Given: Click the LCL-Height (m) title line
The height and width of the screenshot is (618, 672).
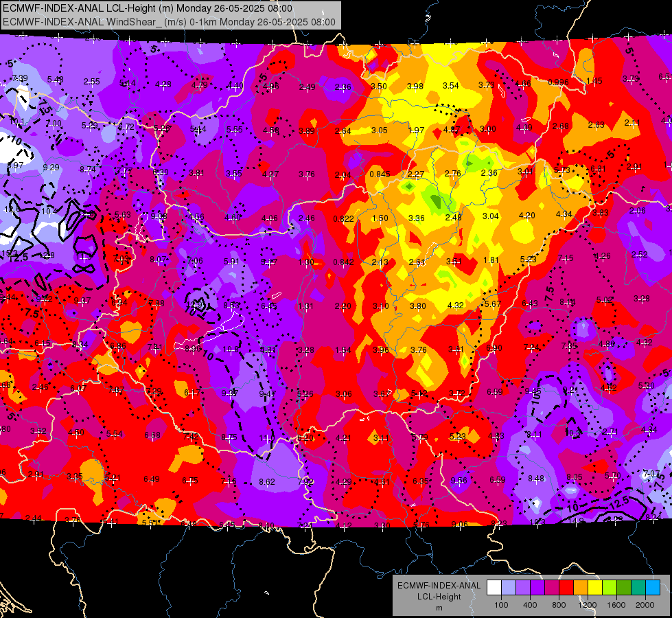Looking at the screenshot, I should click(x=148, y=8).
